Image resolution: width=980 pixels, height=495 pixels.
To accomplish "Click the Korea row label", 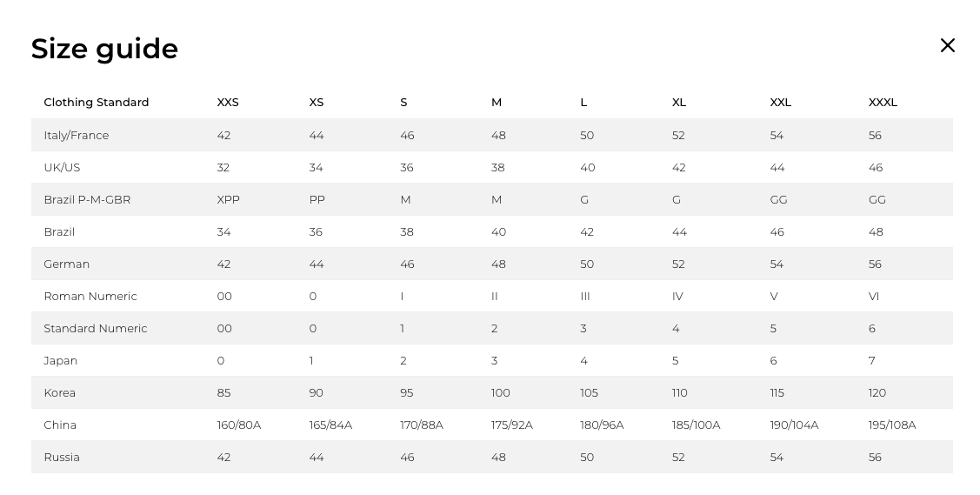I will pyautogui.click(x=60, y=393).
